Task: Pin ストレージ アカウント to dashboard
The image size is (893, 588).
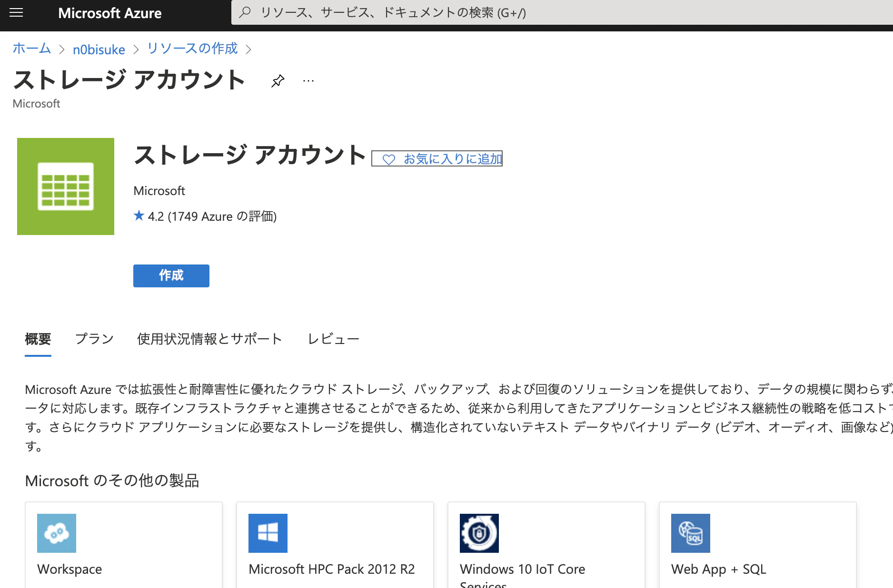Action: [x=278, y=81]
